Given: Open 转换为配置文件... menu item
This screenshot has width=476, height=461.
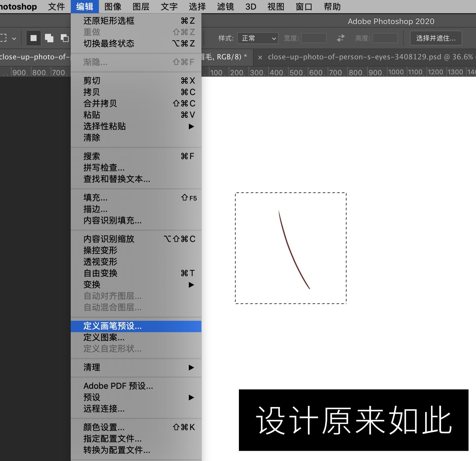Looking at the screenshot, I should [x=136, y=450].
